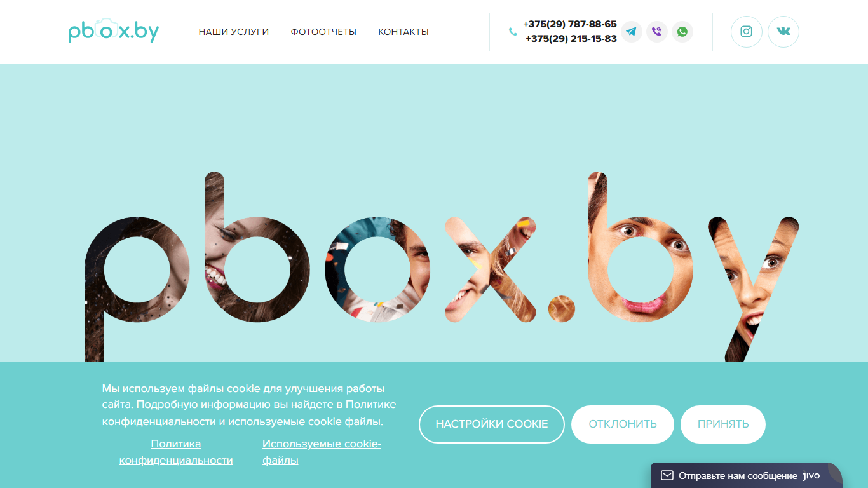Open Политика конфиденциальности link

coord(176,452)
